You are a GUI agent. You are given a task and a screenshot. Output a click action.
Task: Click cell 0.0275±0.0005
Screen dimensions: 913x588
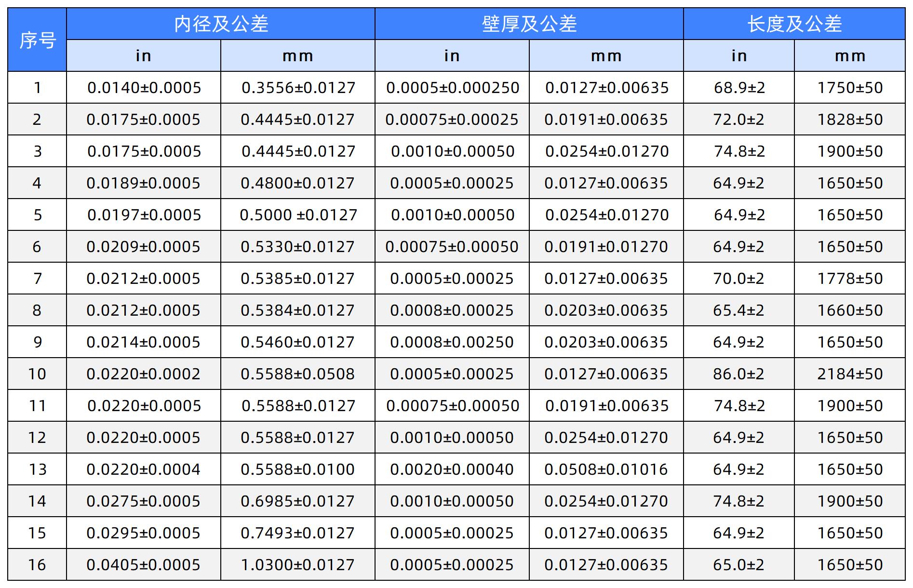(144, 501)
